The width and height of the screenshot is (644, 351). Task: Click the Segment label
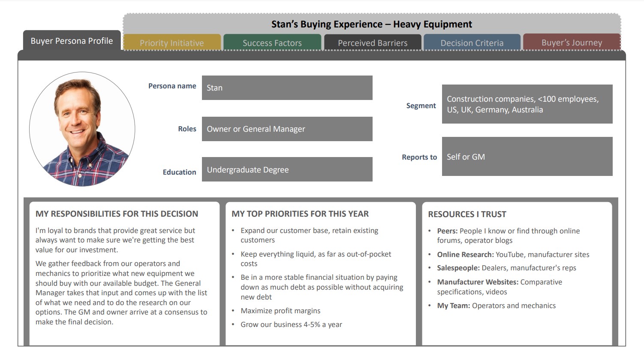click(x=421, y=106)
